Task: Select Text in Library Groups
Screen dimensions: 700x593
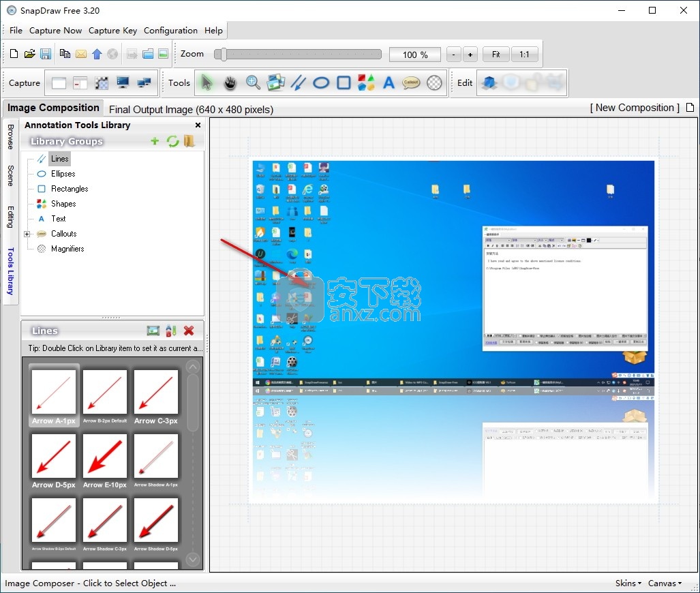Action: pyautogui.click(x=59, y=219)
